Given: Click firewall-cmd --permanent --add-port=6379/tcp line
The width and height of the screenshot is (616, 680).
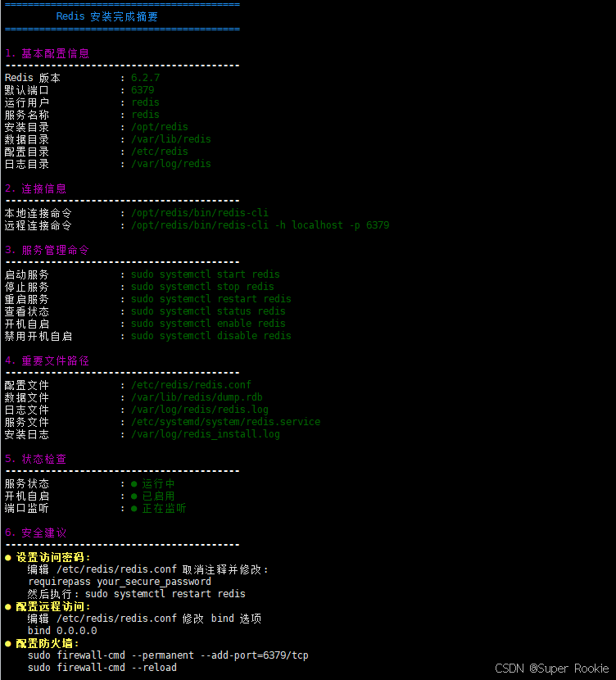Looking at the screenshot, I should (x=168, y=655).
